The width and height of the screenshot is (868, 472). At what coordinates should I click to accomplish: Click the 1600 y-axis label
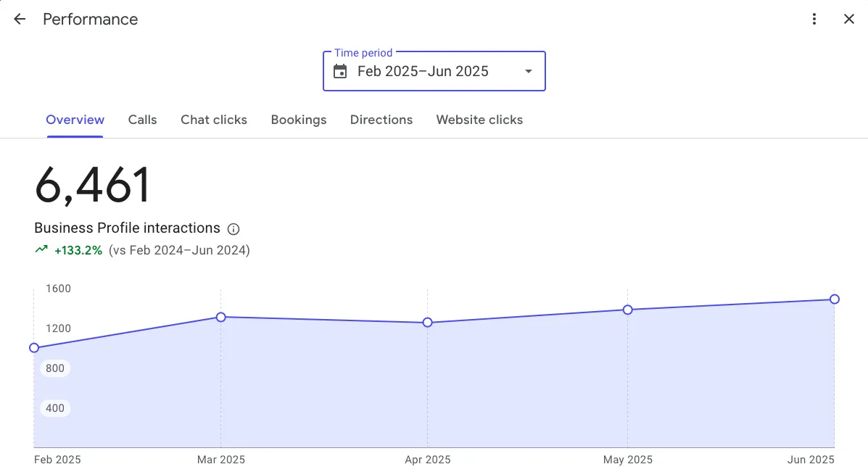58,289
